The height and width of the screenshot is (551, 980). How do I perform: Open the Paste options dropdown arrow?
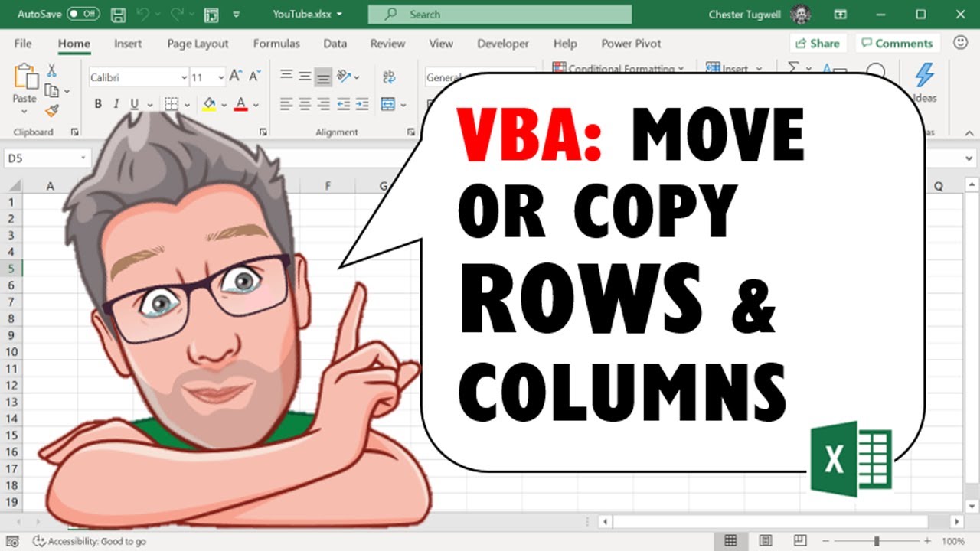(x=24, y=112)
